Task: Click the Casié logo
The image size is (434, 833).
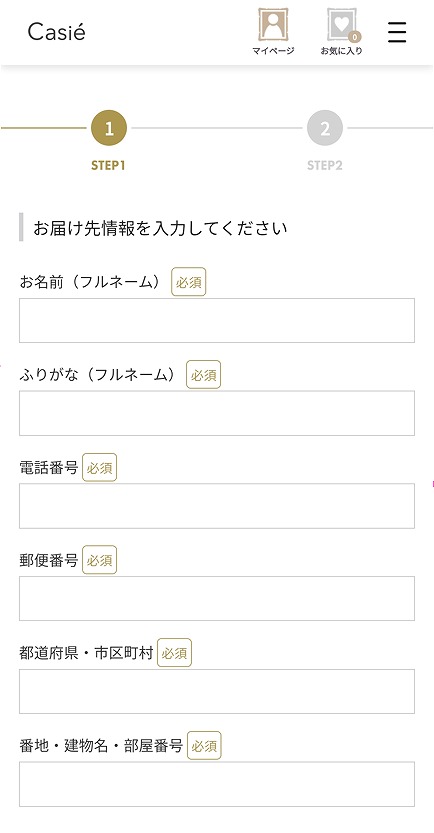Action: tap(56, 32)
